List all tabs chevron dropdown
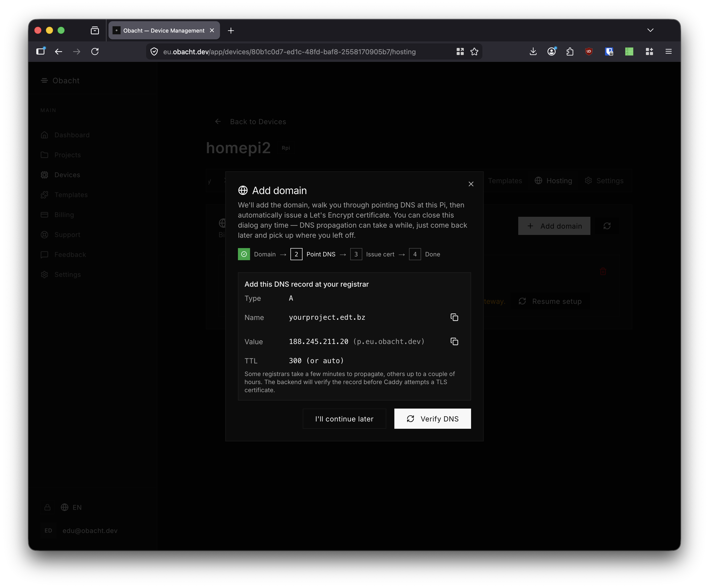Image resolution: width=709 pixels, height=588 pixels. pyautogui.click(x=650, y=30)
